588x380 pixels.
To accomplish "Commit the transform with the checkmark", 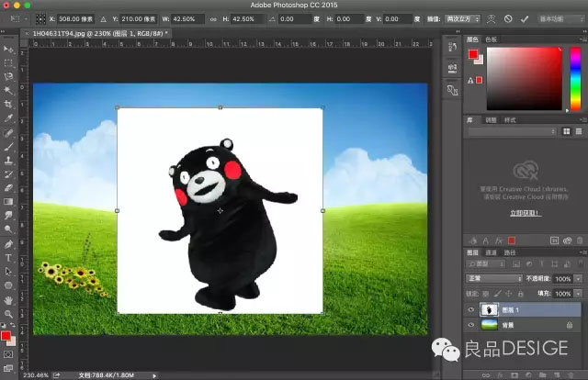I will [525, 18].
